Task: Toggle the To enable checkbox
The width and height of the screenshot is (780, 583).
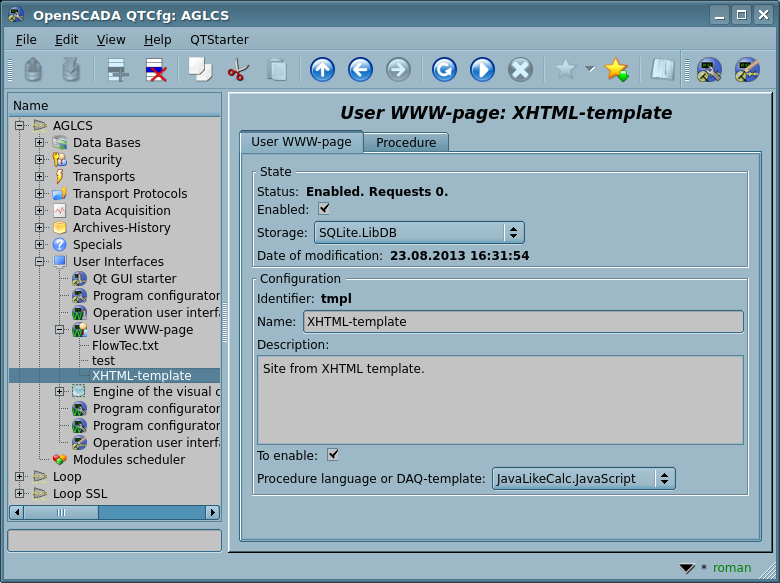Action: coord(334,455)
